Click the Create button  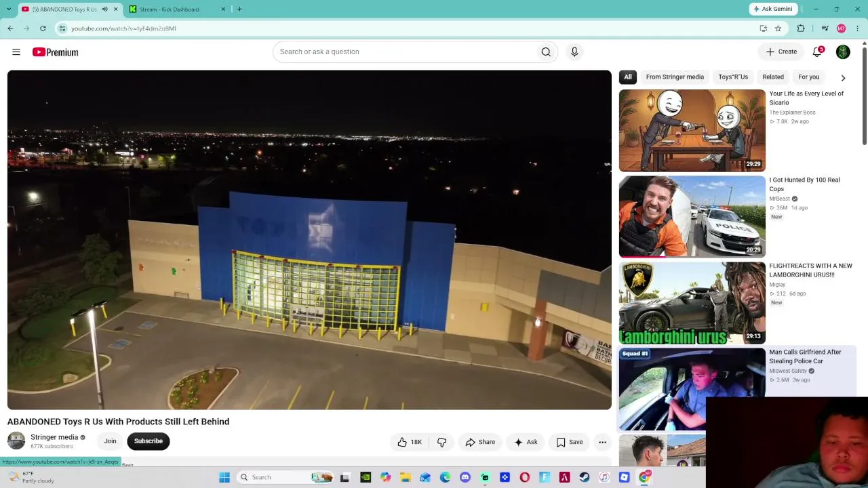tap(781, 52)
